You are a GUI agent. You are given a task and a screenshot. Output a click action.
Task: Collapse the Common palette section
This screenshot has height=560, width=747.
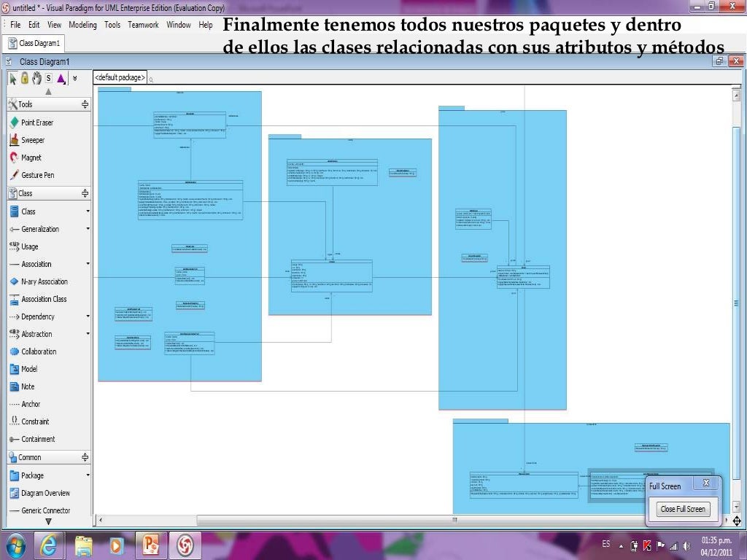pyautogui.click(x=85, y=457)
